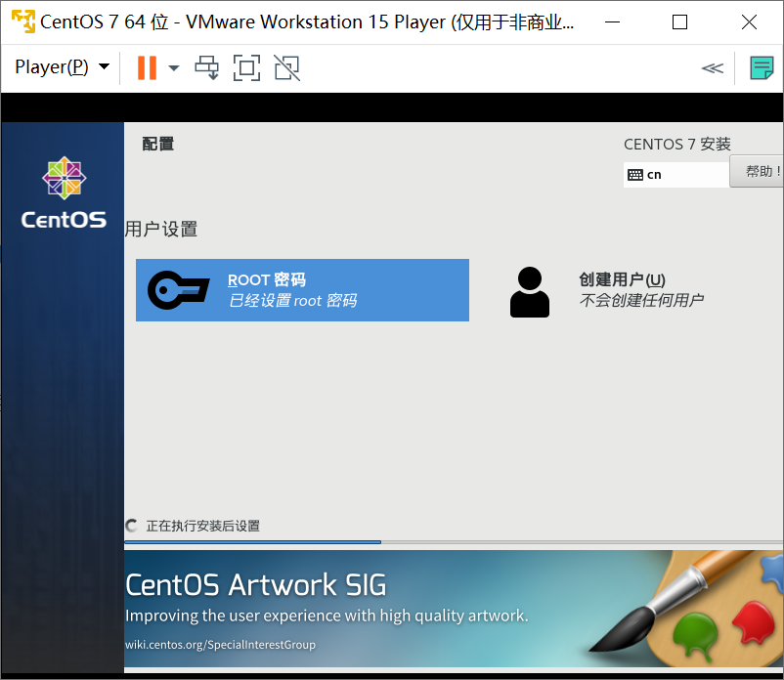Screen dimensions: 784x680
Task: Click the user silhouette icon
Action: pyautogui.click(x=530, y=292)
